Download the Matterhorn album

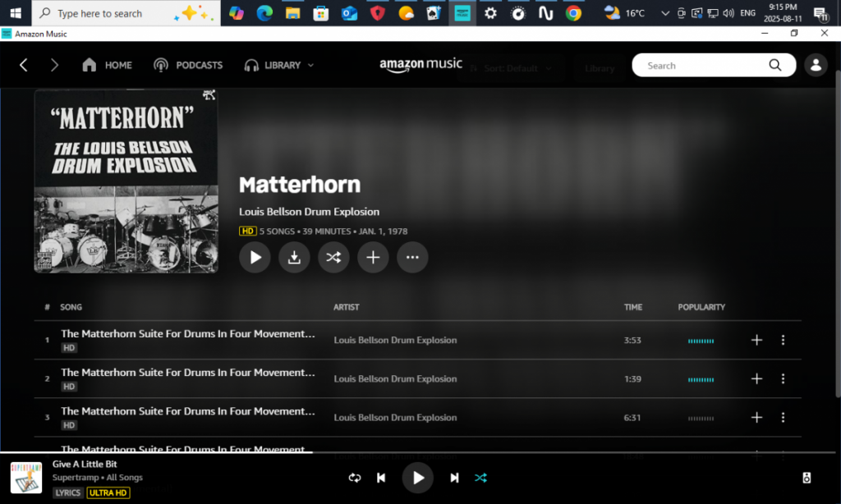[x=294, y=258]
